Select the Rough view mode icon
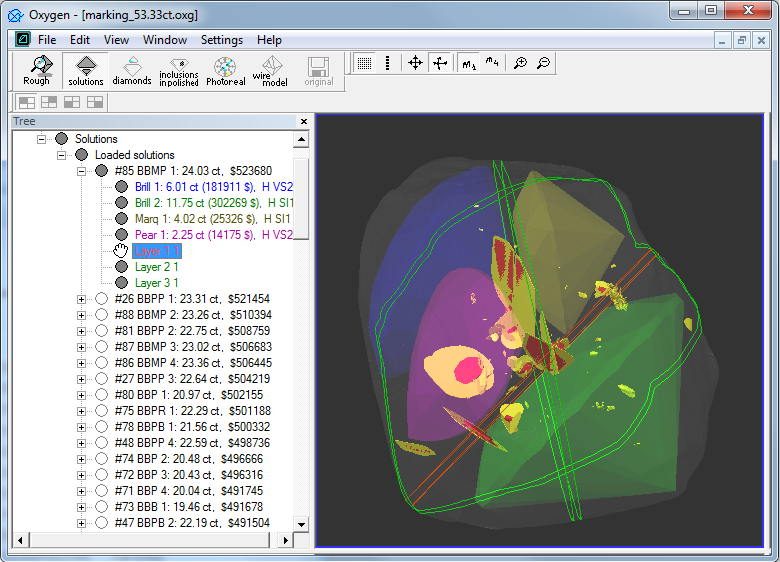Screen dimensions: 780x562 (36, 70)
